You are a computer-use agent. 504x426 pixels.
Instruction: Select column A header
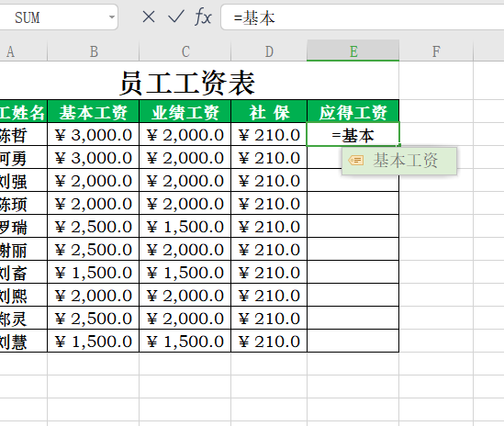pos(24,51)
